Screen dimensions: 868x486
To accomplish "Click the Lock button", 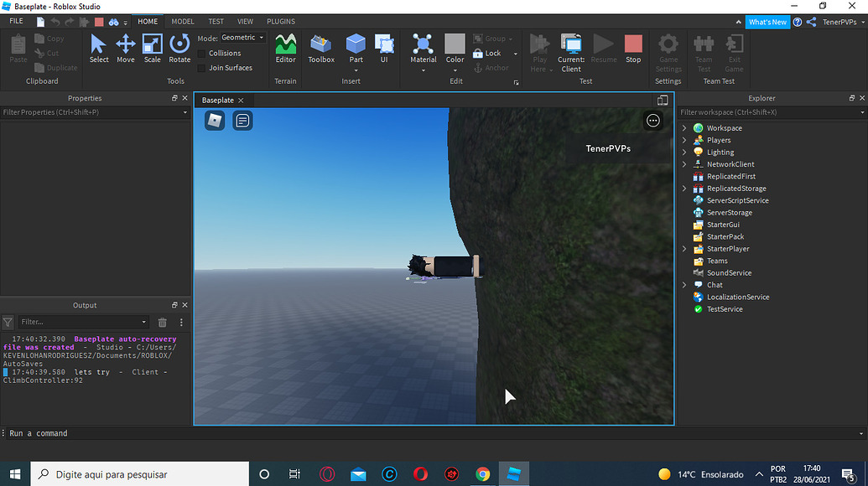I will coord(487,53).
